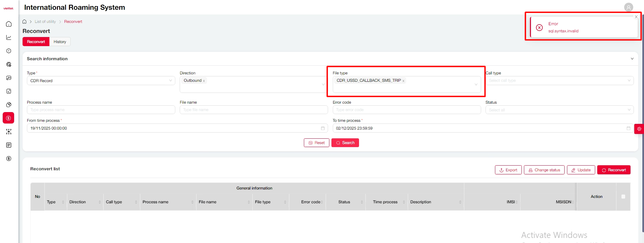Open calendar icon in To time process
The height and width of the screenshot is (243, 644).
tap(628, 128)
